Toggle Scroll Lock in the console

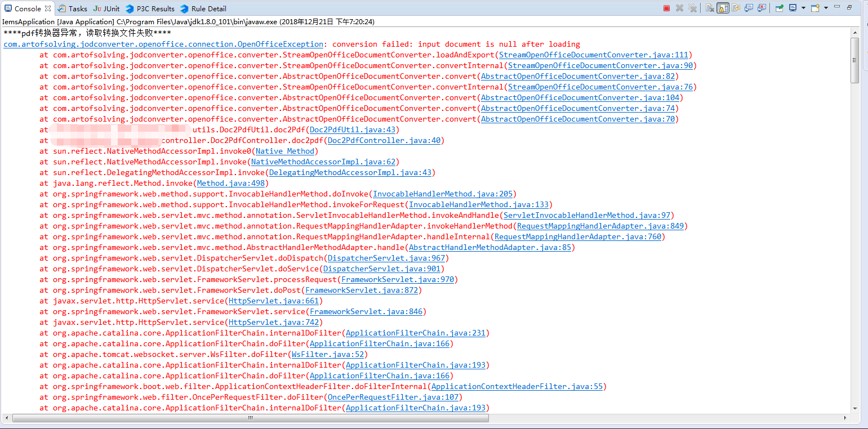tap(723, 8)
